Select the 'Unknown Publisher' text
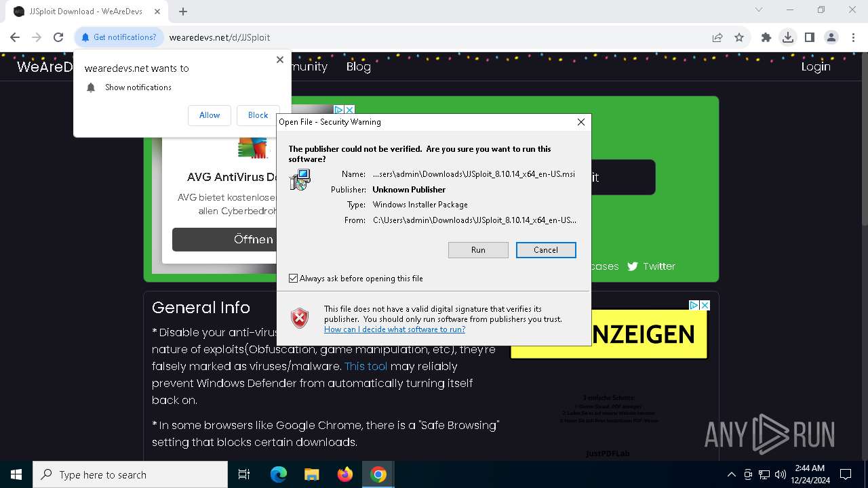The image size is (868, 488). click(x=409, y=190)
